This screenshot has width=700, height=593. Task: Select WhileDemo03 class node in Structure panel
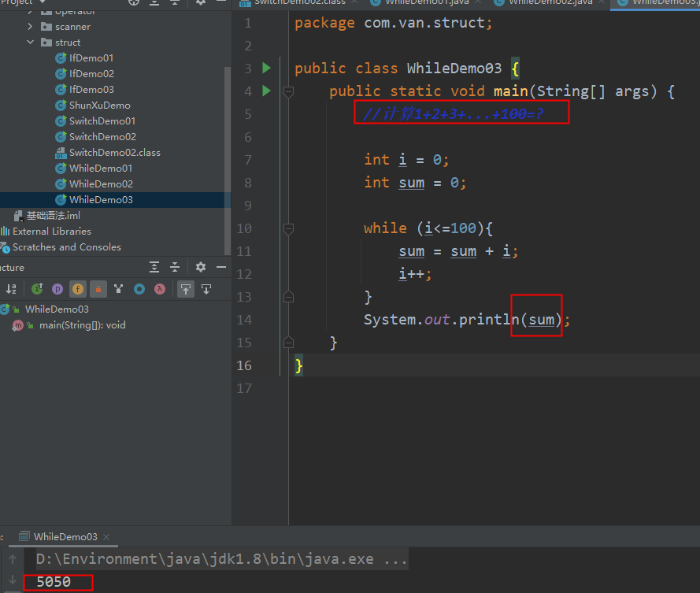57,309
